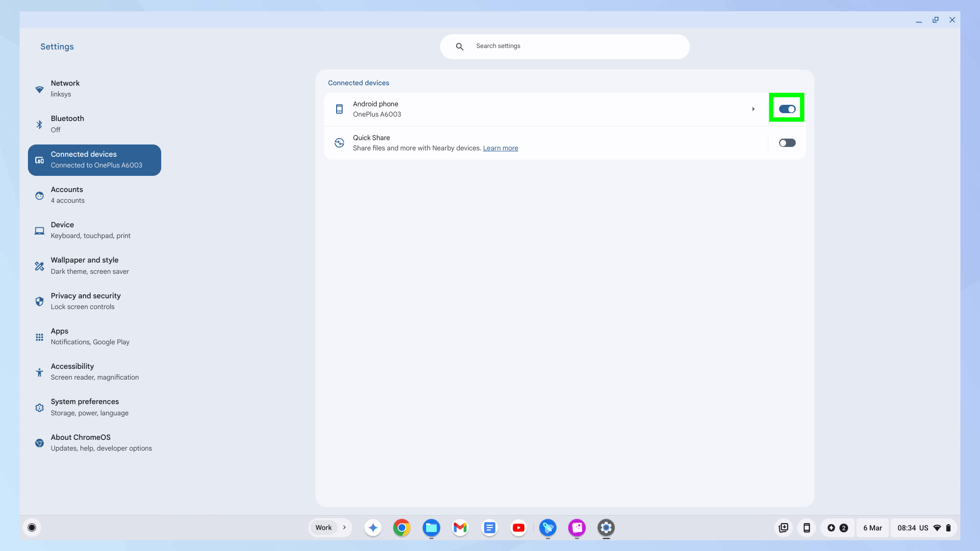This screenshot has width=980, height=551.
Task: Open Phone Hub icon in tray
Action: tap(807, 527)
